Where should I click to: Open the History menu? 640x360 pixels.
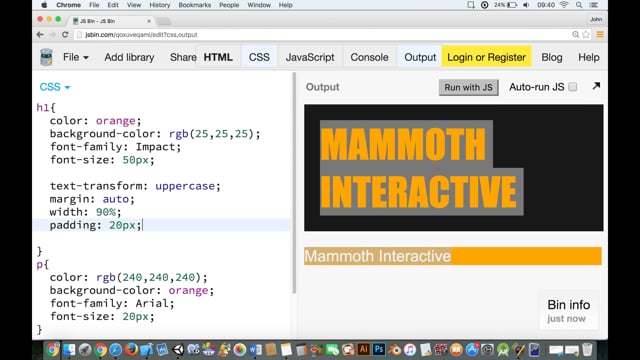(x=160, y=5)
